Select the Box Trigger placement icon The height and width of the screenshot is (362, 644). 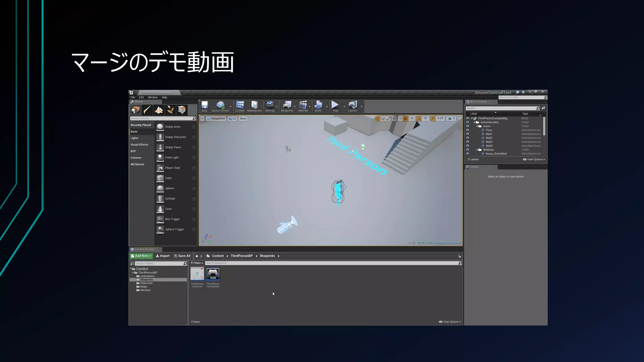coord(160,219)
